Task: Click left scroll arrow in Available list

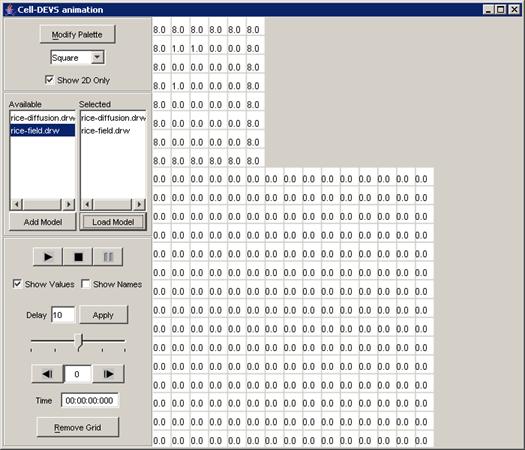Action: point(16,204)
